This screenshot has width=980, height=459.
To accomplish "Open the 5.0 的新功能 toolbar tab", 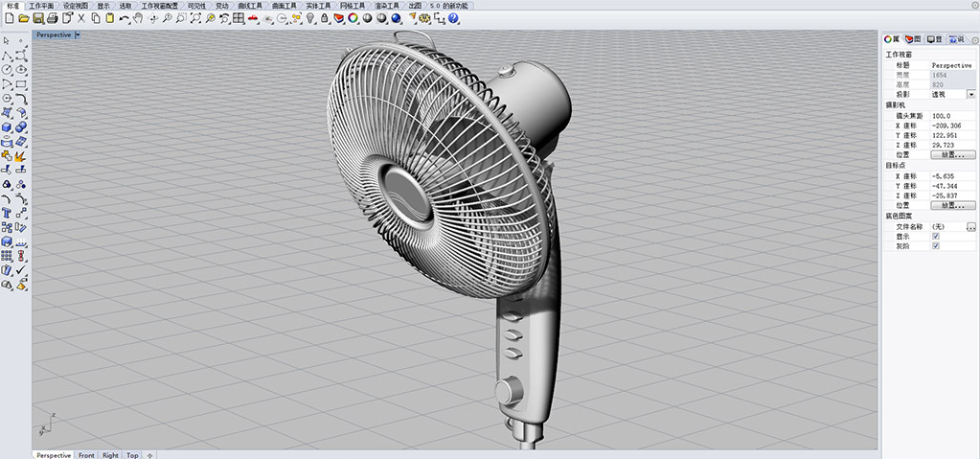I will [x=448, y=5].
